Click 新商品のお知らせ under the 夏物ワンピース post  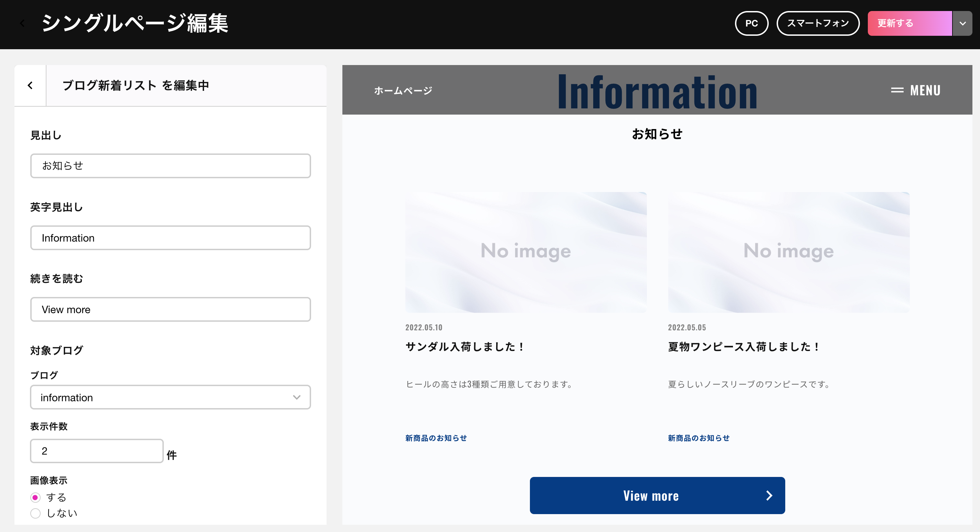pyautogui.click(x=699, y=438)
